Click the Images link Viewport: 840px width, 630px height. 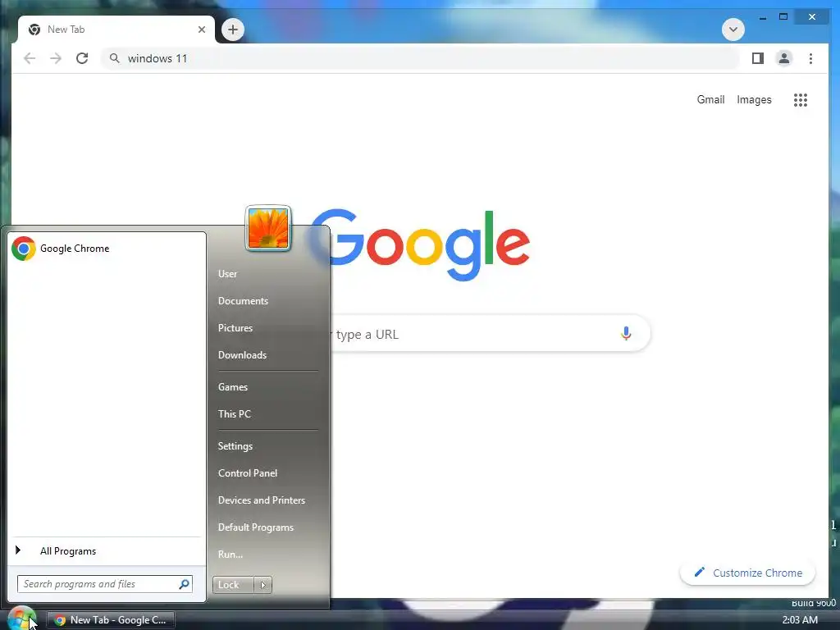click(754, 99)
